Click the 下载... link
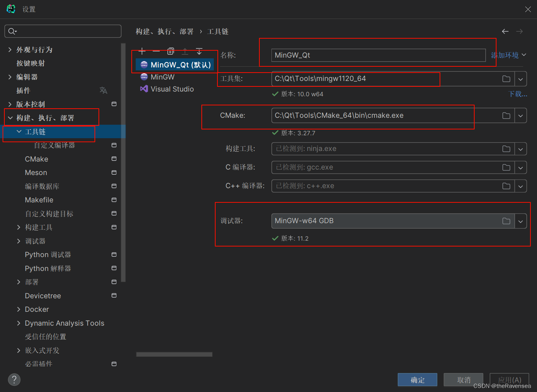The height and width of the screenshot is (392, 537). click(518, 94)
